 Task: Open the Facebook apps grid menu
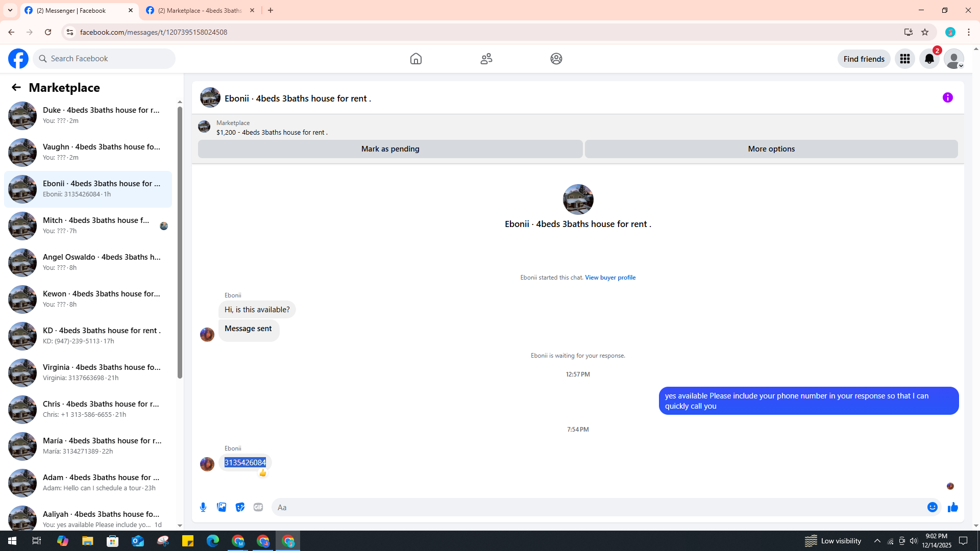click(x=904, y=59)
